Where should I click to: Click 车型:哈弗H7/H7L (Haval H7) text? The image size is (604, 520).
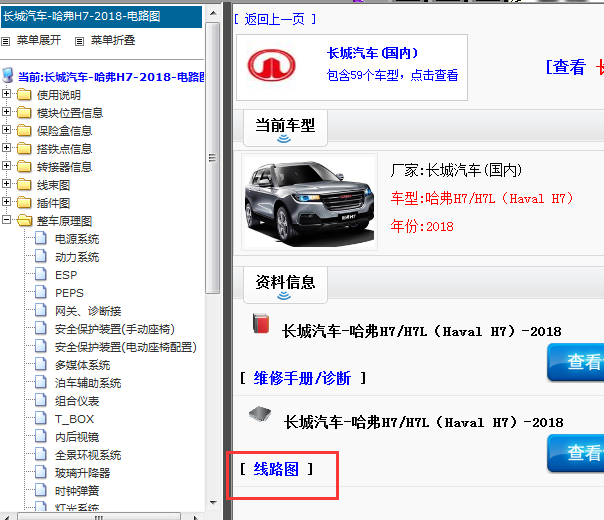click(482, 198)
